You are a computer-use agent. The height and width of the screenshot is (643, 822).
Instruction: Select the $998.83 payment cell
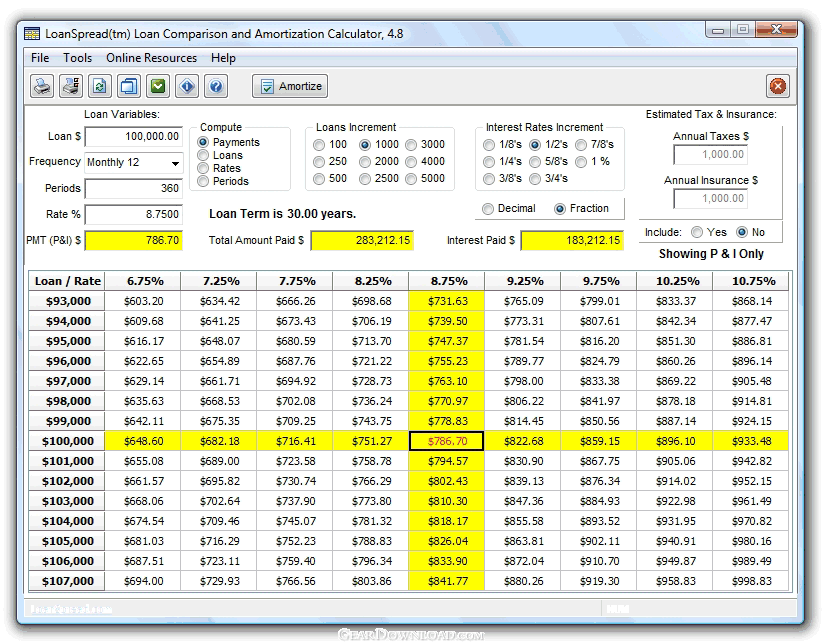point(751,581)
